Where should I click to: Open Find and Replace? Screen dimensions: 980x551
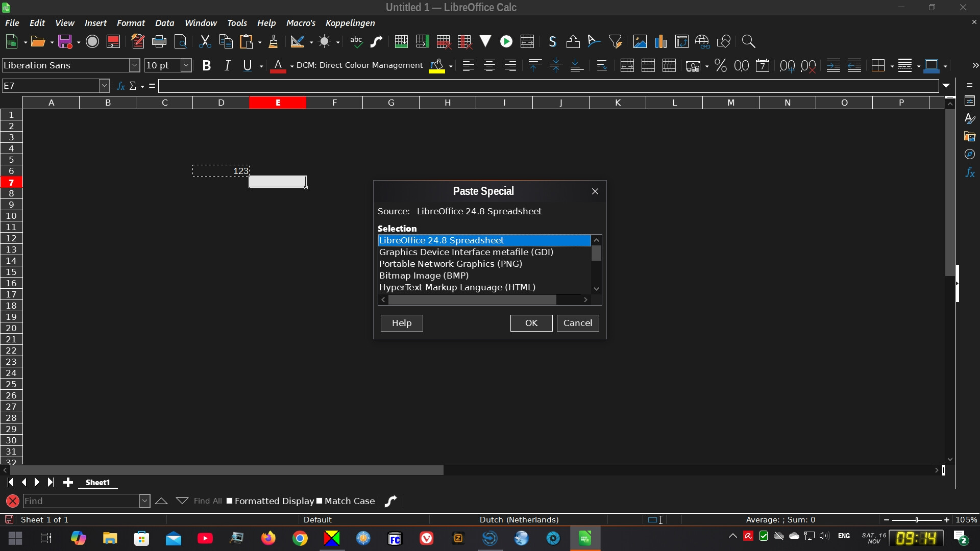coord(748,41)
